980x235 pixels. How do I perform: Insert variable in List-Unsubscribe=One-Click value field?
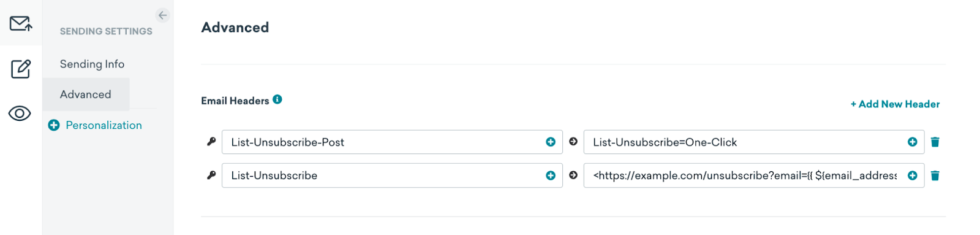click(x=913, y=142)
